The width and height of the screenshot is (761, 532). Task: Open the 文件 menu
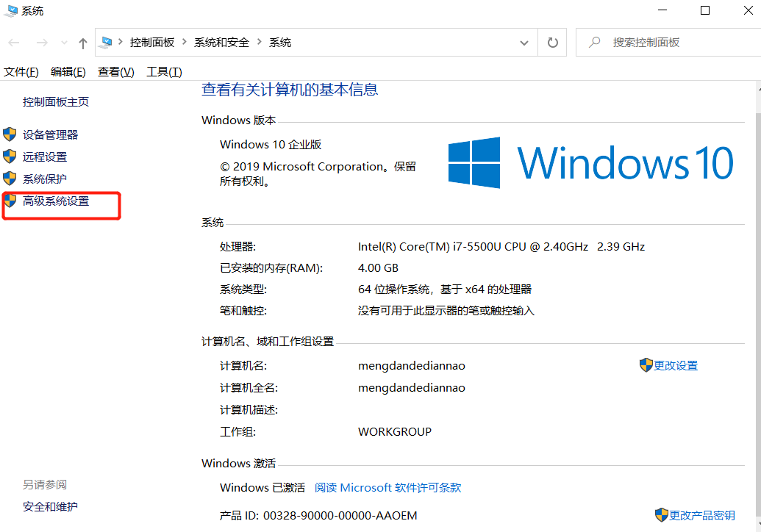pyautogui.click(x=19, y=71)
